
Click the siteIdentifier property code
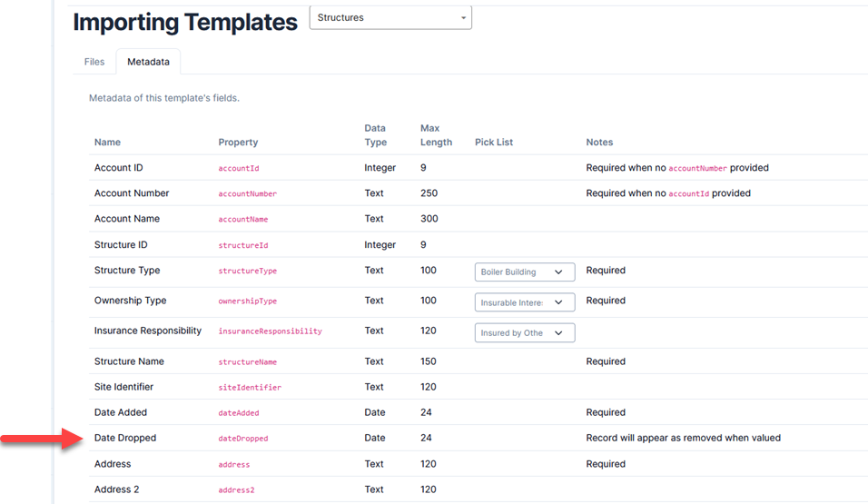pos(250,388)
